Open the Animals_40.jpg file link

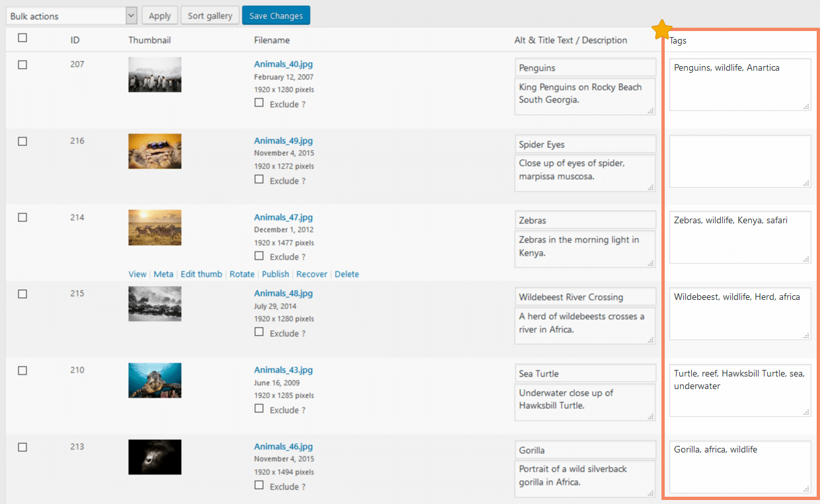click(283, 65)
